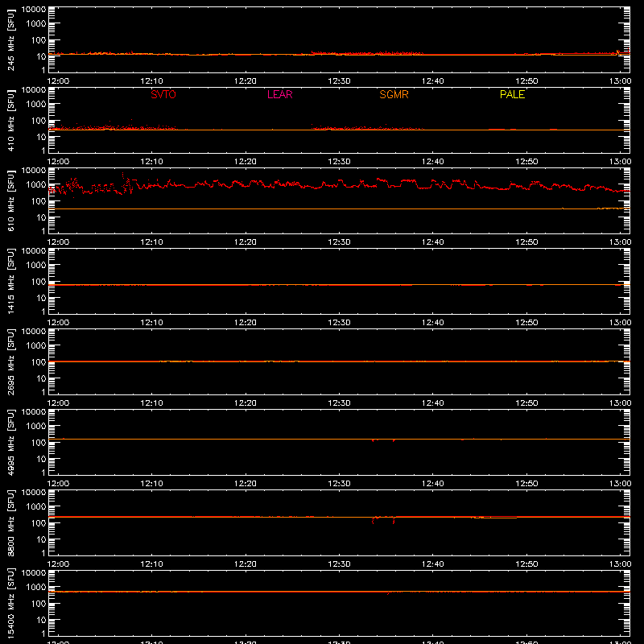644x644 pixels.
Task: Click 12:40 time label below 410 MHz plot
Action: click(x=432, y=162)
